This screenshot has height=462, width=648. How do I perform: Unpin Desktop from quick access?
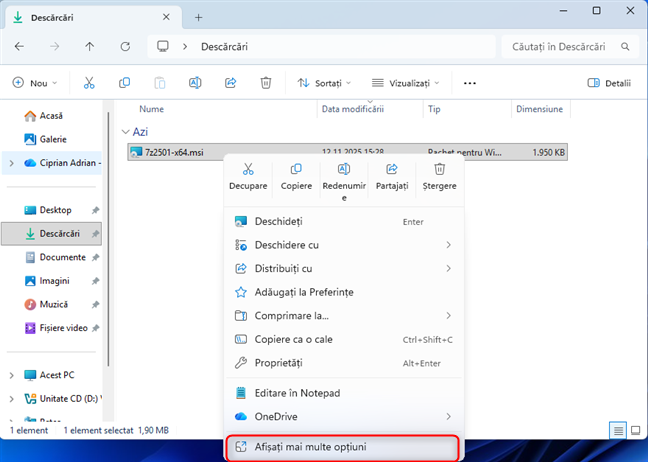click(x=95, y=210)
